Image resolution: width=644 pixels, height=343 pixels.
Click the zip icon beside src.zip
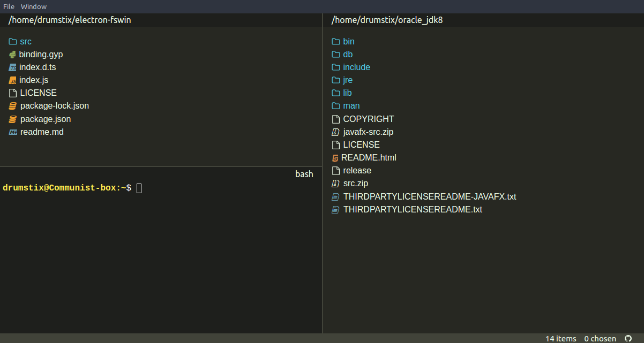[x=336, y=183]
